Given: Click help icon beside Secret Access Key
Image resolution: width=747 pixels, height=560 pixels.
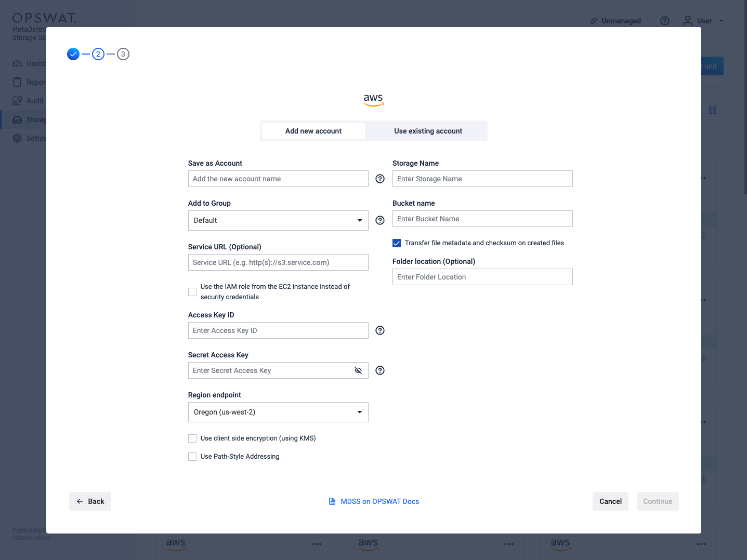Looking at the screenshot, I should tap(380, 370).
